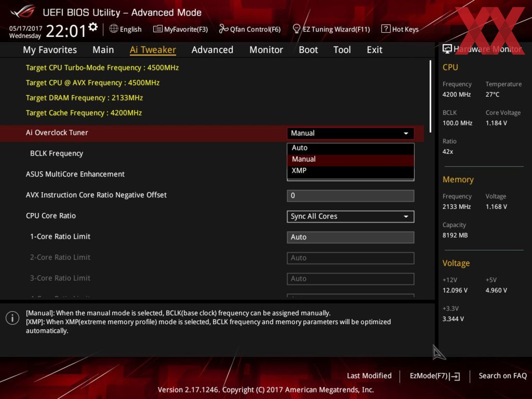Edit AVX Instruction Core Ratio Negative Offset field
Screen dimensions: 532x399
coord(350,196)
